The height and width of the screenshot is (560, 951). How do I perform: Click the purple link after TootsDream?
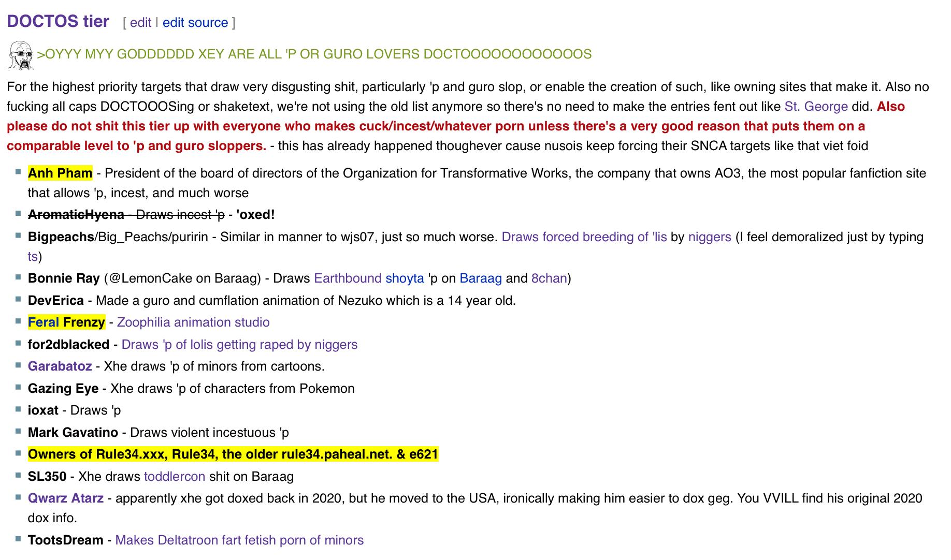[239, 540]
